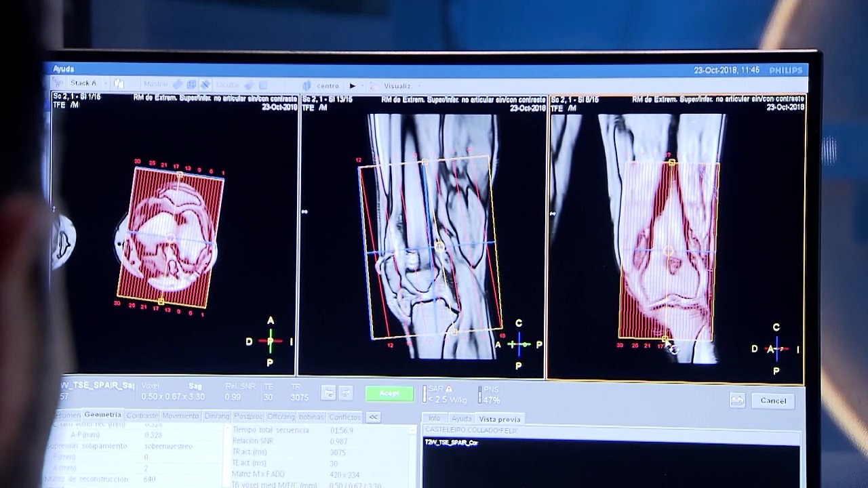Click the stack tool icon left of Stack A

58,83
